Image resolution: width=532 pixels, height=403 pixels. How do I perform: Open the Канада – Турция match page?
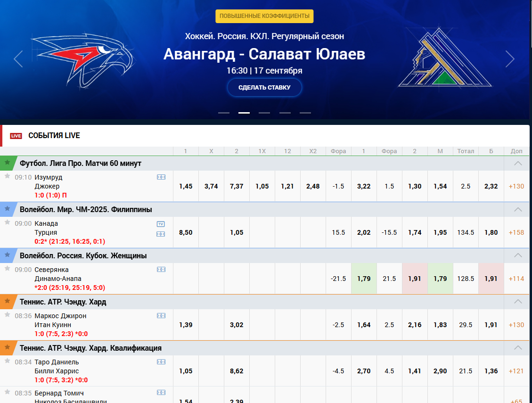[46, 228]
